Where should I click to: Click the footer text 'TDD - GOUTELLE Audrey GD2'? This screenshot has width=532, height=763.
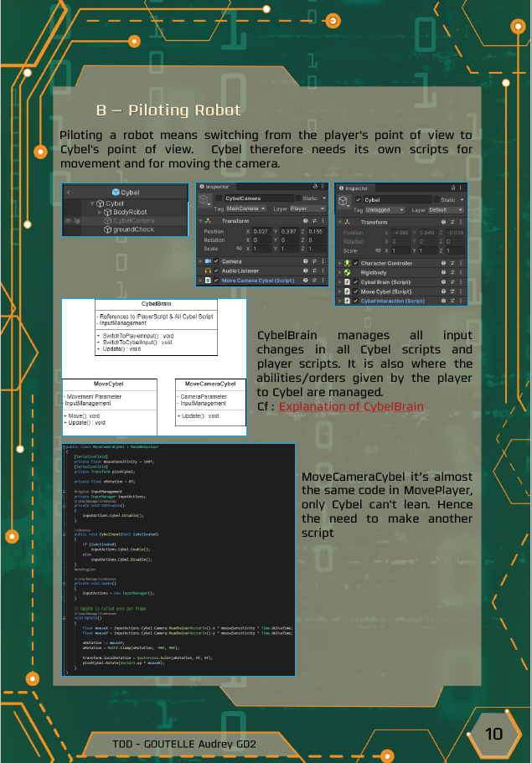(184, 744)
